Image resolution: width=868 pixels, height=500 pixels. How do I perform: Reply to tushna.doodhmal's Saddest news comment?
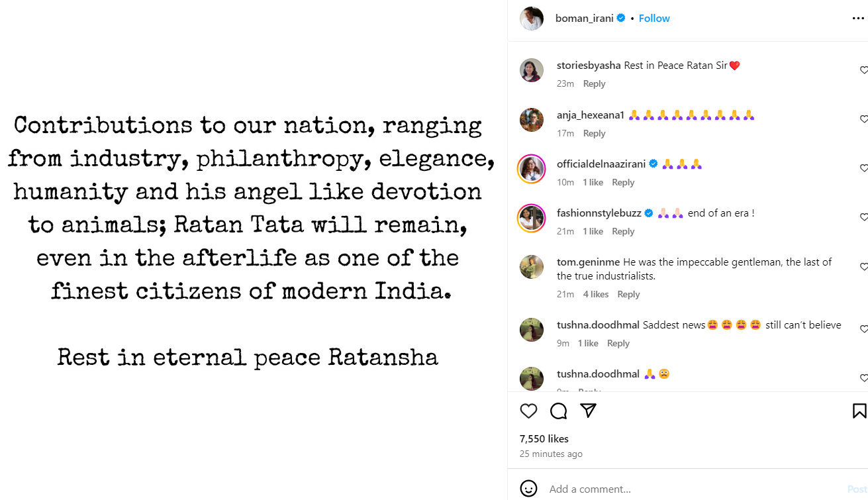coord(618,344)
